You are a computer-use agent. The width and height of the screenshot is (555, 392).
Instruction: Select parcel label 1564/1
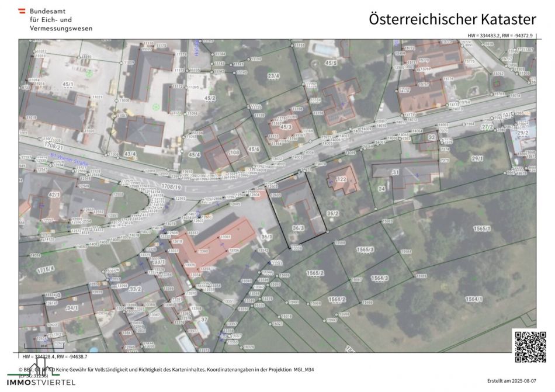point(473,299)
